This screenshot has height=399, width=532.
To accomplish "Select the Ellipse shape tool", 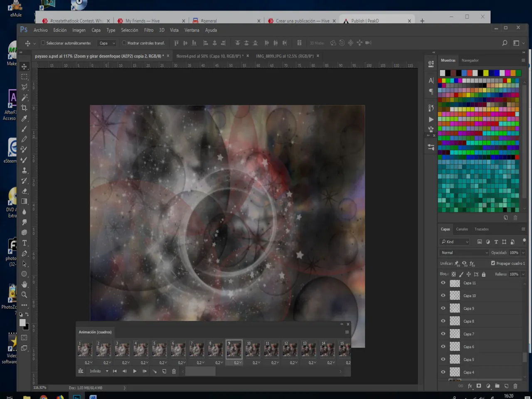I will (x=24, y=274).
